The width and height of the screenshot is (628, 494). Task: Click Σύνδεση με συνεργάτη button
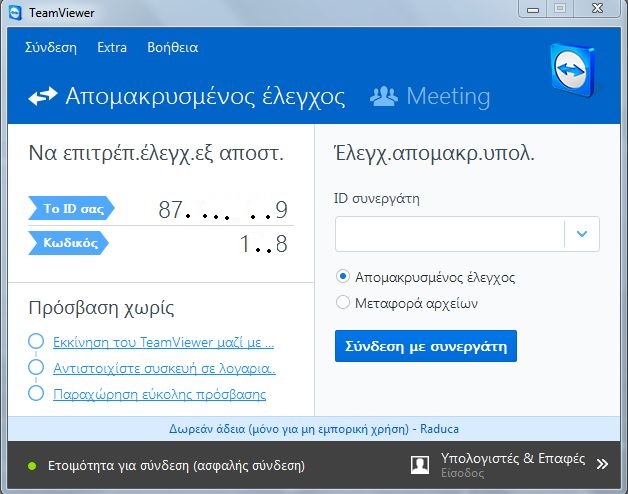[426, 346]
